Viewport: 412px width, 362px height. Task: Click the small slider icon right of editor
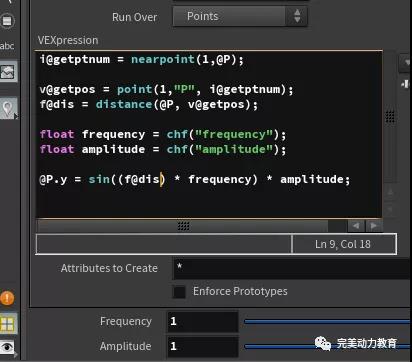[406, 84]
